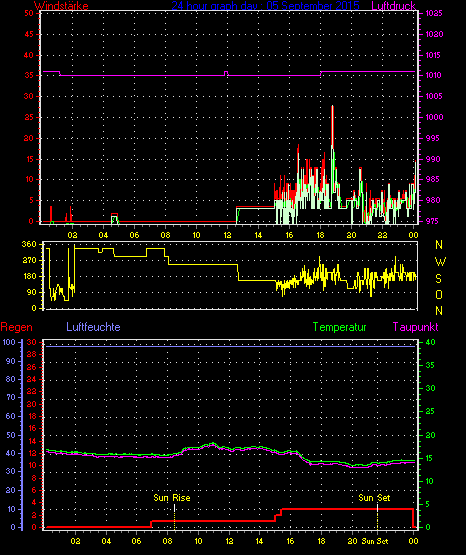Screen dimensions: 466x555
Task: Click the 40 temperature axis value
Action: point(430,342)
